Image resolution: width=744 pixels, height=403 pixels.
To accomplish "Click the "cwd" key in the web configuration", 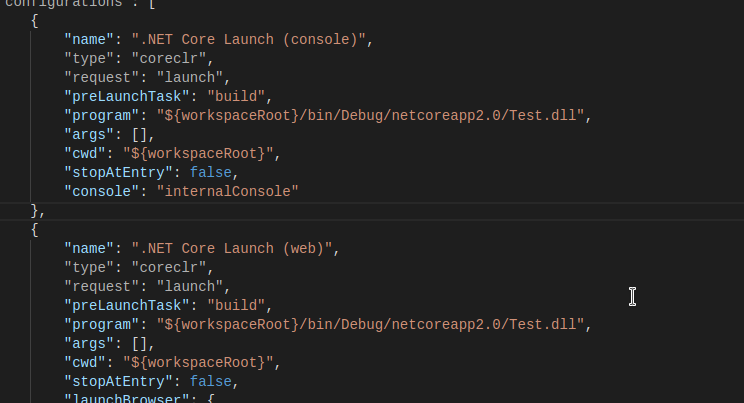I will (86, 361).
